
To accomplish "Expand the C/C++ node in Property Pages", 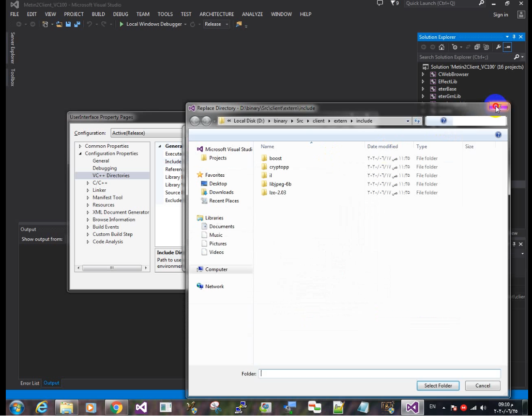I will tap(88, 183).
